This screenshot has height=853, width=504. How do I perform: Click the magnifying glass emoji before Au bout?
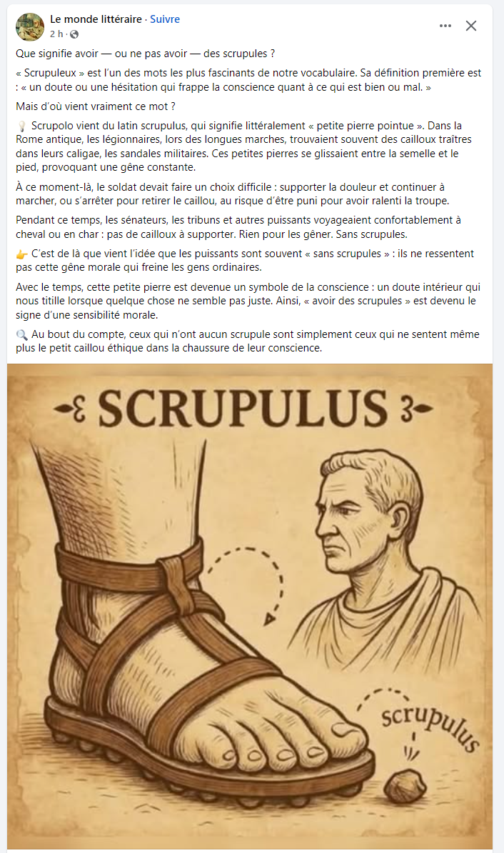click(x=21, y=334)
